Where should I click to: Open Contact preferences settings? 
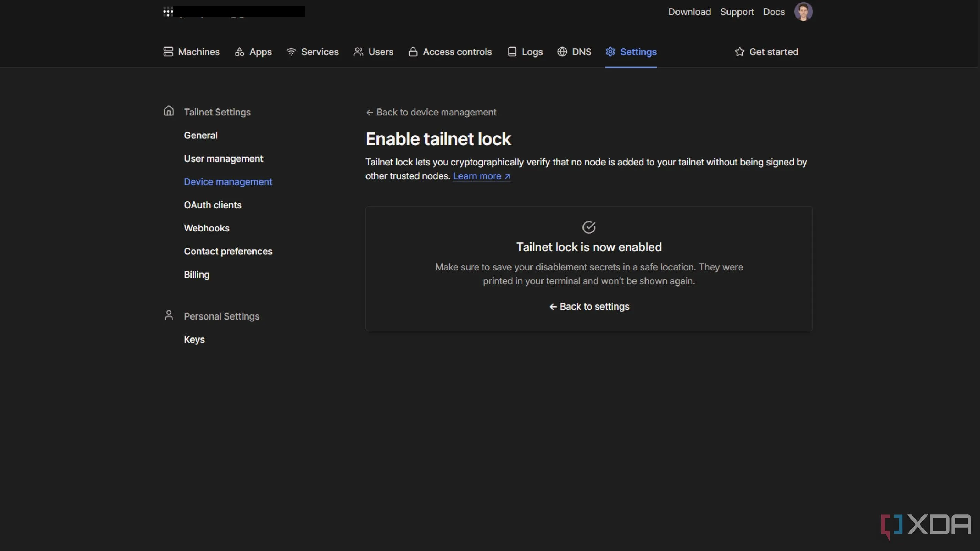[x=228, y=251]
